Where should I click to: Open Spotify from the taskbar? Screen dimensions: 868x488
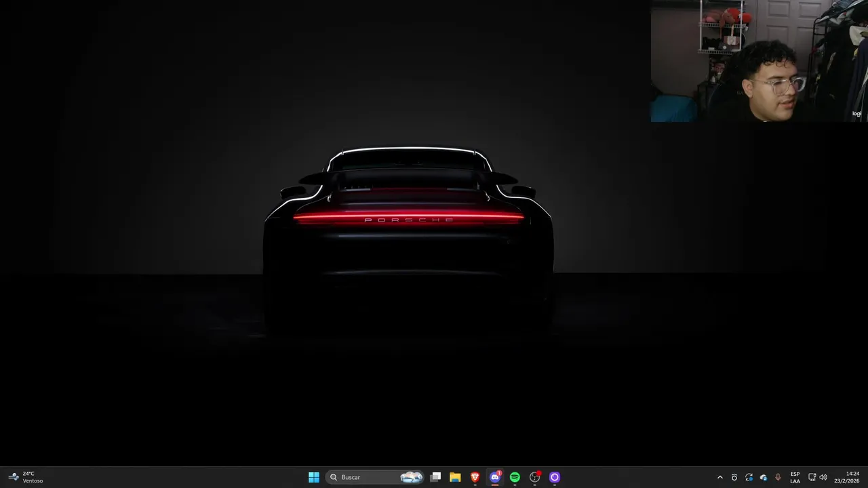click(x=515, y=477)
